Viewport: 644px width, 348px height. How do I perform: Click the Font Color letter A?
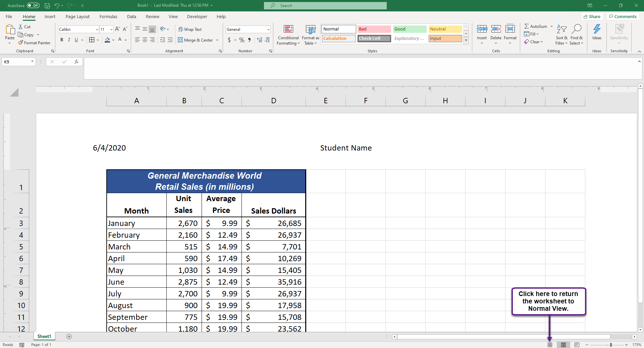pos(120,40)
